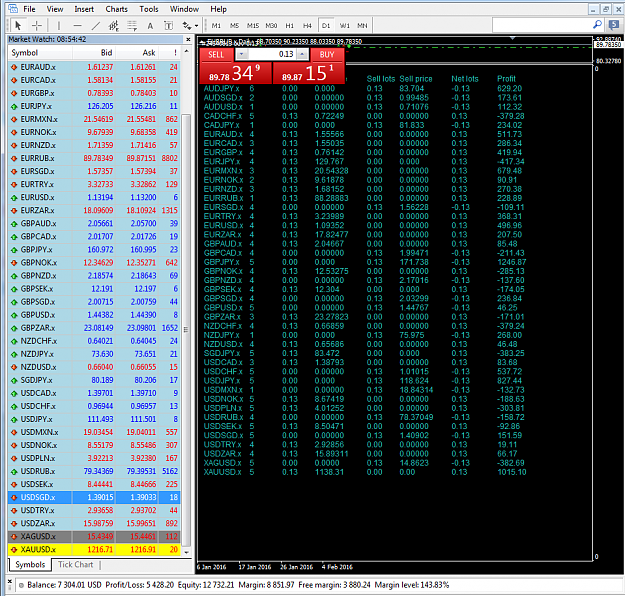Click the red SELL button
Viewport: 625px width, 596px height.
point(216,55)
